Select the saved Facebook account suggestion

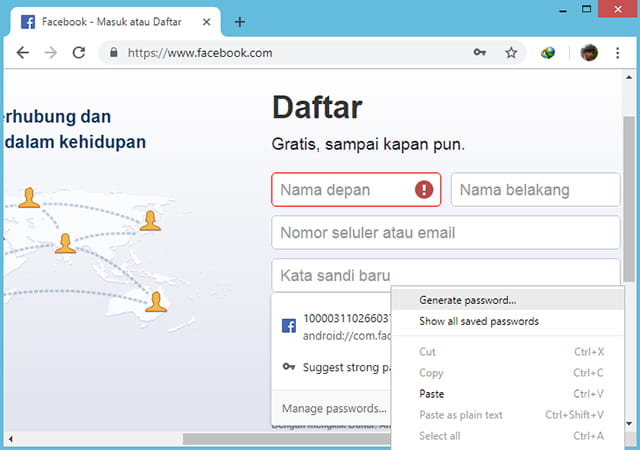click(331, 326)
